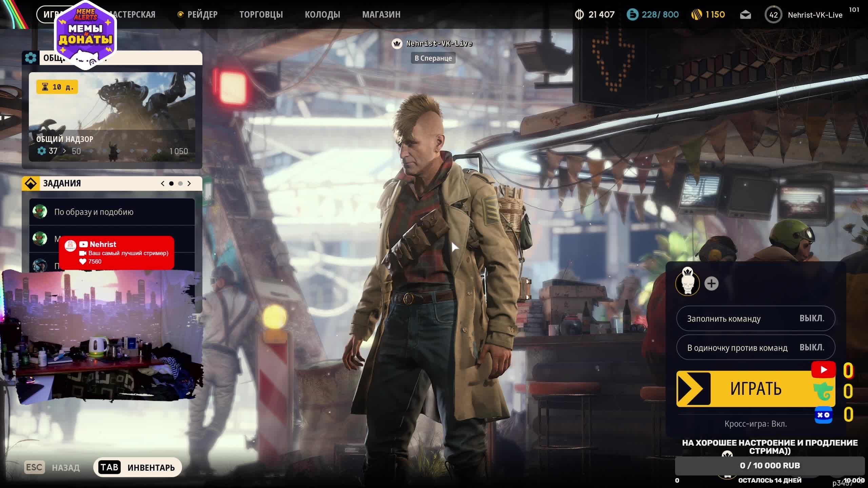The height and width of the screenshot is (488, 868).
Task: Go to previous Задания page arrow
Action: point(163,183)
